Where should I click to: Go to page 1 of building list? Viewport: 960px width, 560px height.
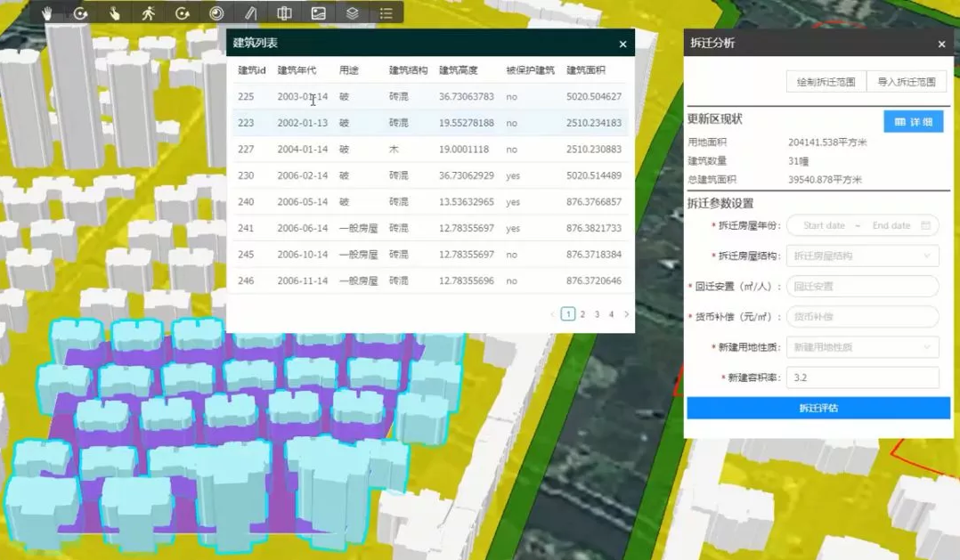(x=567, y=314)
